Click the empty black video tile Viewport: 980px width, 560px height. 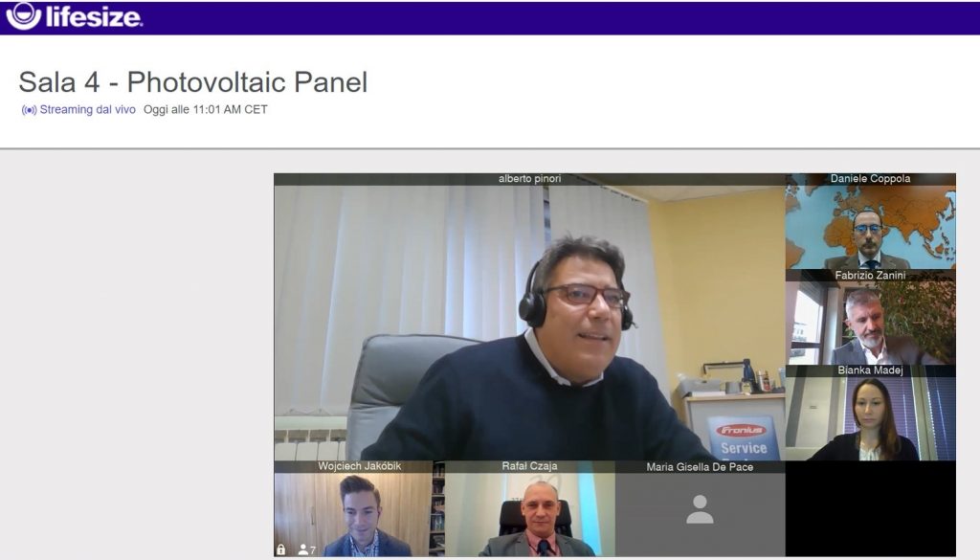pyautogui.click(x=870, y=508)
